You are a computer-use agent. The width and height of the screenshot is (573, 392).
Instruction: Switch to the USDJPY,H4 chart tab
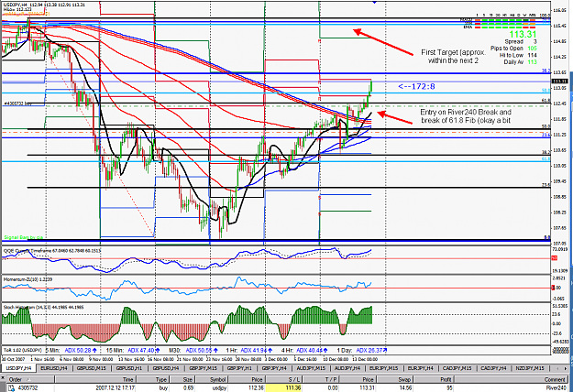[x=18, y=368]
